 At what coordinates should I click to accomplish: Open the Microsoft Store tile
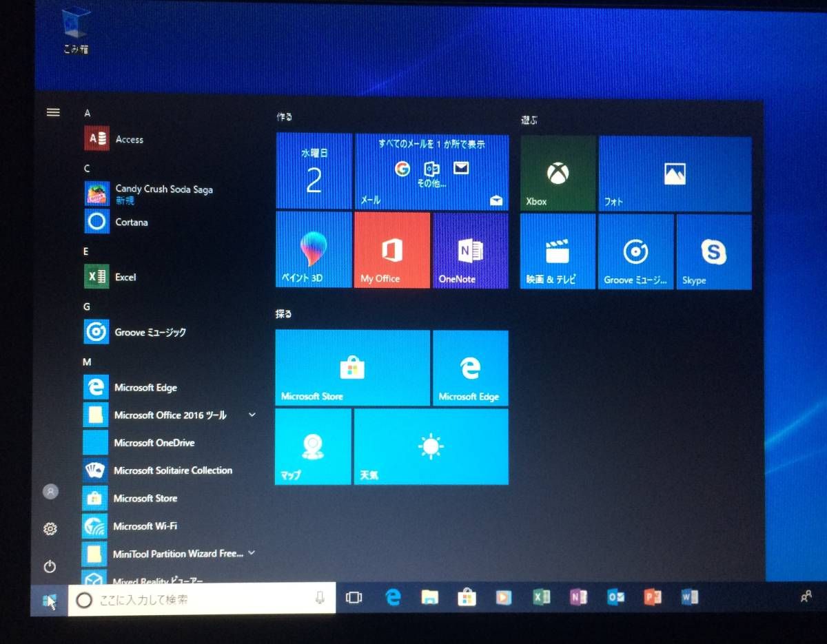(x=352, y=368)
